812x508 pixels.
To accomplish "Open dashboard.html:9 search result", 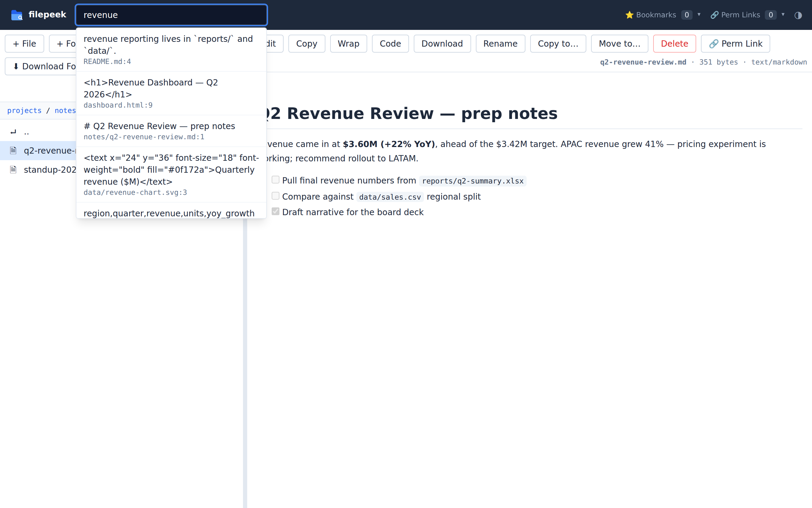I will point(171,94).
